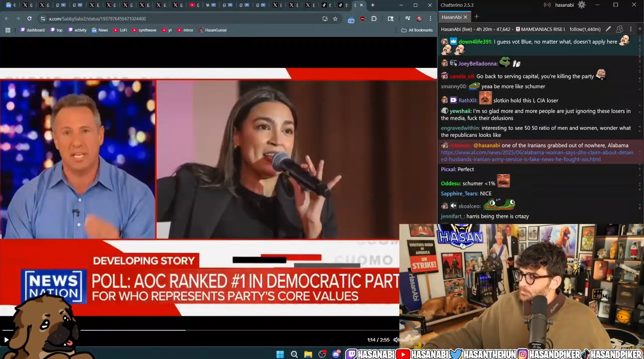644x359 pixels.
Task: Bookmark this page with the star icon
Action: coord(335,19)
